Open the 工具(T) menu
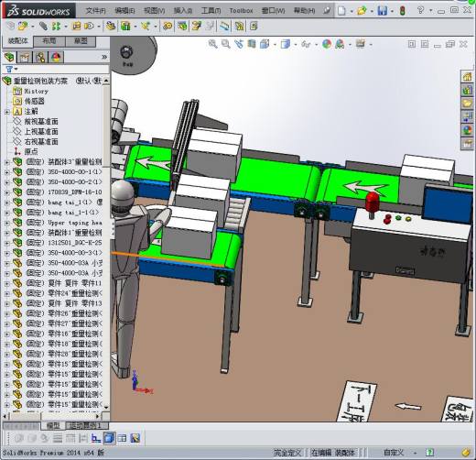 (211, 11)
